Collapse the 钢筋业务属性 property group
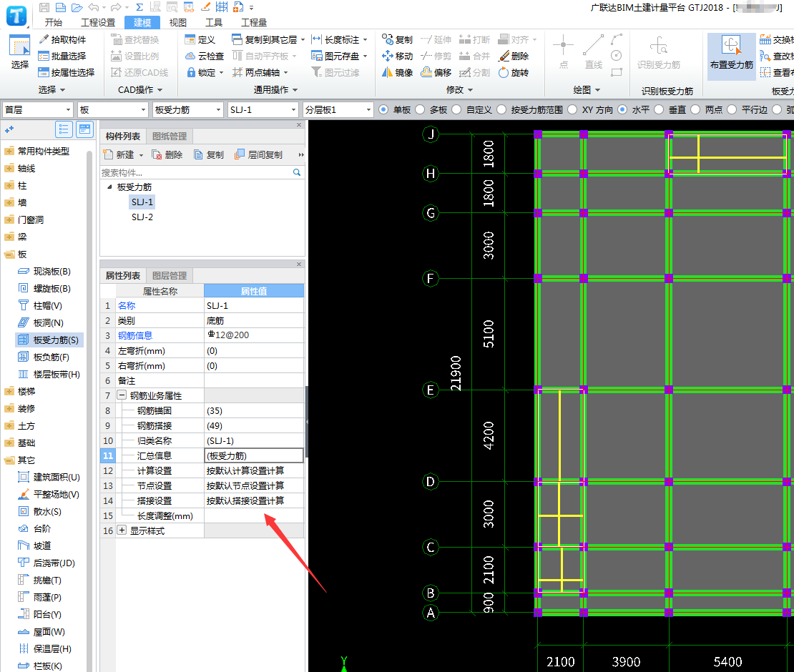Screen dimensions: 794x672 [122, 395]
